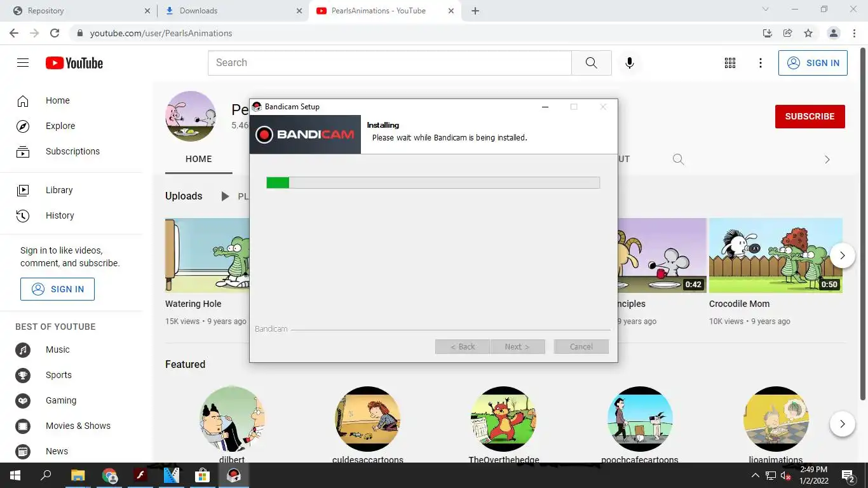Screen dimensions: 868x488
Task: Open the YouTube hamburger guide menu
Action: pos(23,63)
